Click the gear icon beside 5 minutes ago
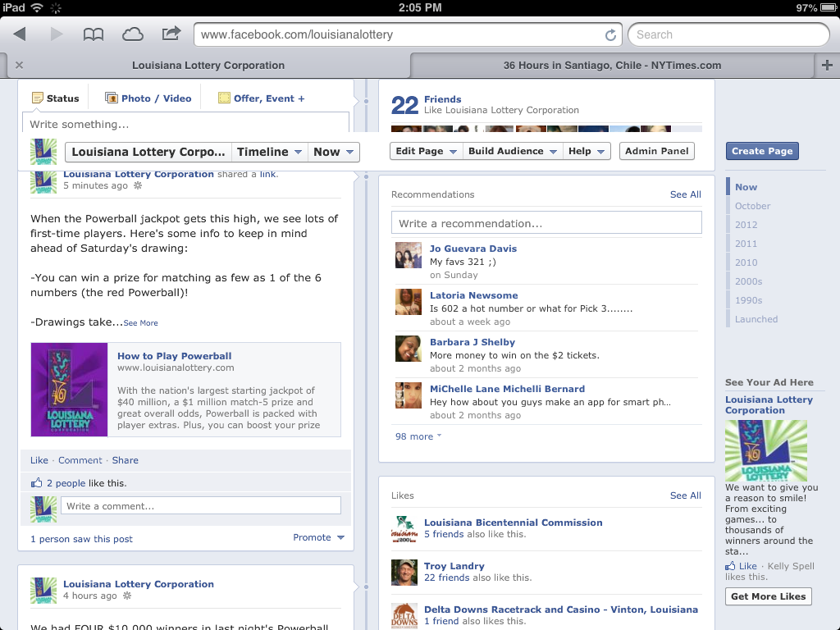The image size is (840, 630). point(138,186)
